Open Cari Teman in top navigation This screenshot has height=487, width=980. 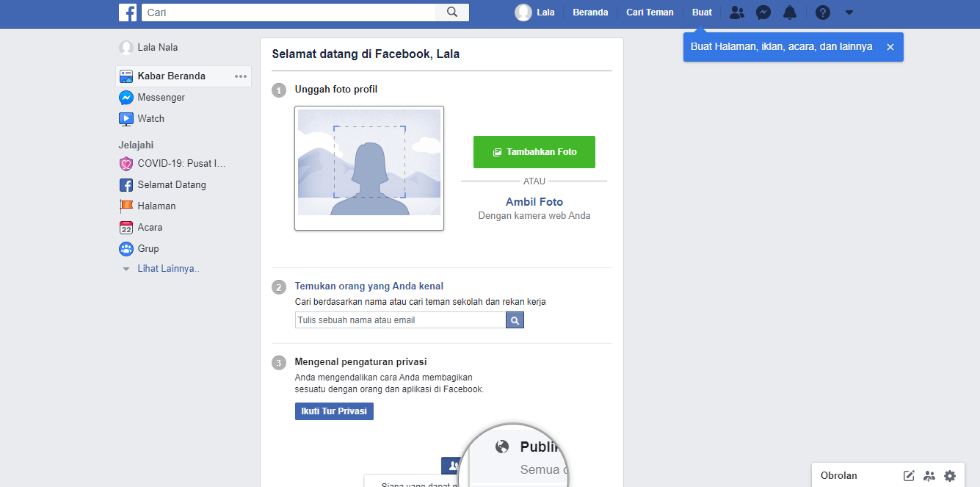650,12
